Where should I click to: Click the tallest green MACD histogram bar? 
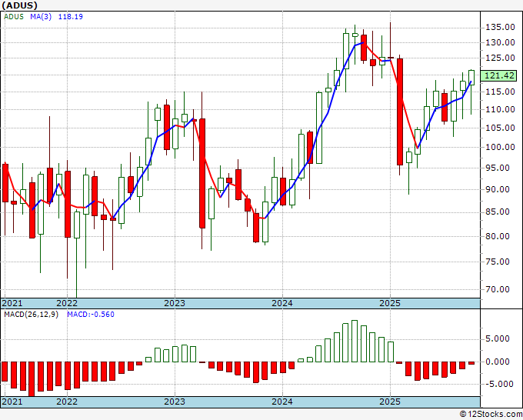point(355,342)
